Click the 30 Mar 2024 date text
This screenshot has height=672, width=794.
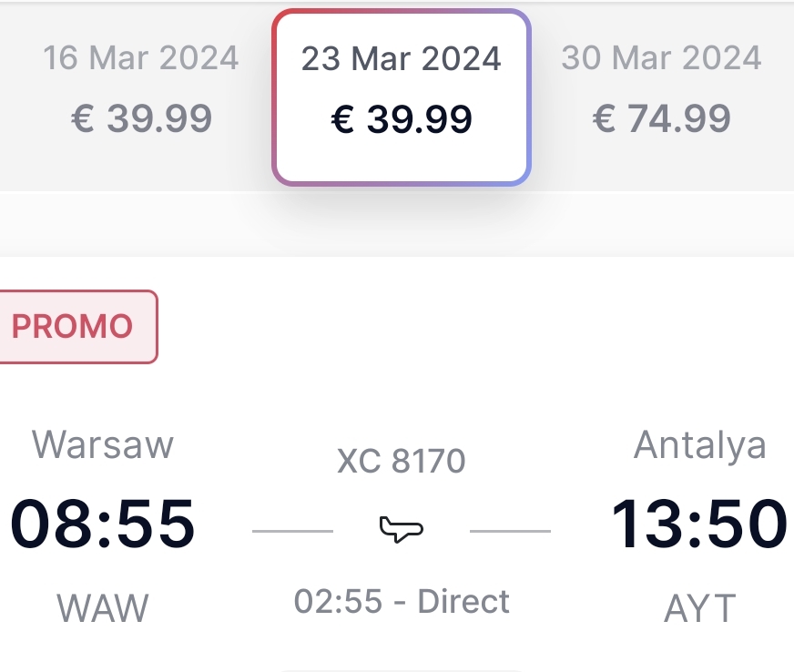tap(661, 57)
